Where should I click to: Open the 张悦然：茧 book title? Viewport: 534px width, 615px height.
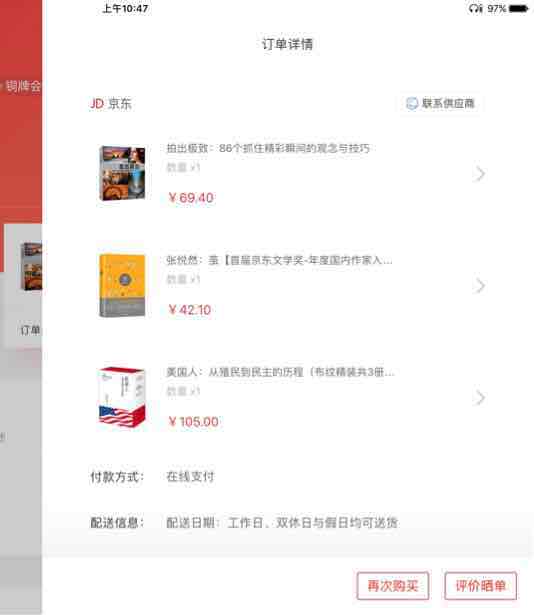[279, 260]
